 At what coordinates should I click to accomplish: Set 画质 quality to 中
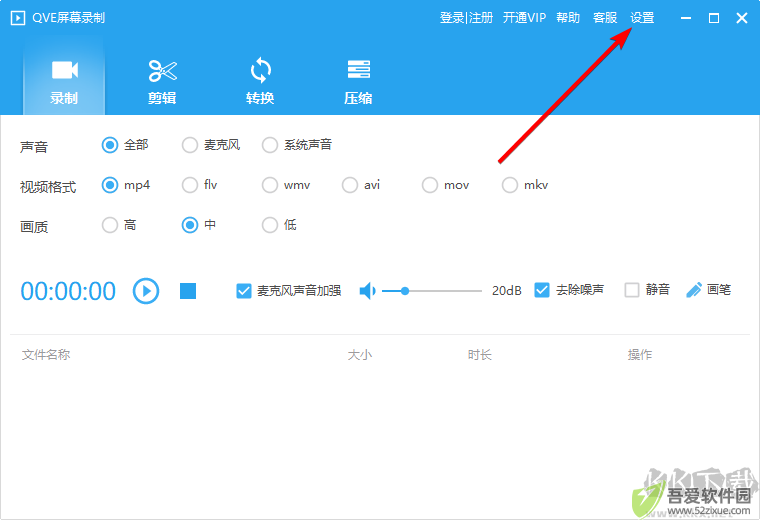point(190,225)
